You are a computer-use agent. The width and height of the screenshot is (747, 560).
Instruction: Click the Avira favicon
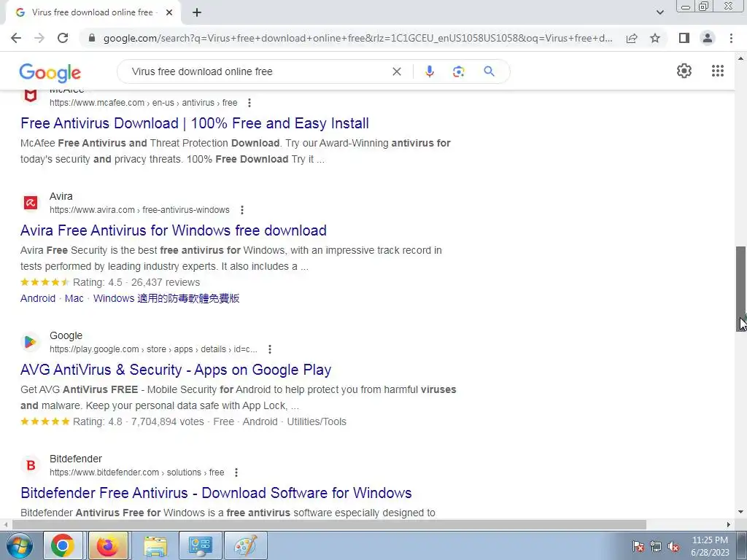[x=31, y=203]
